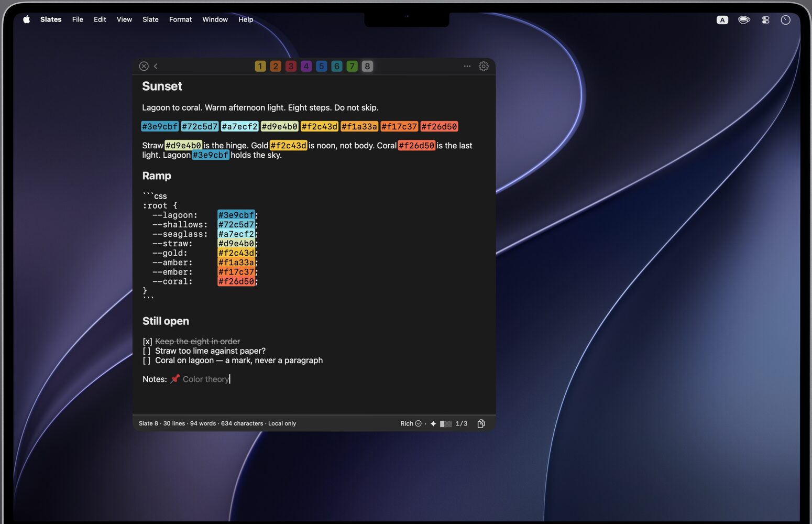Click the #f26d50 chip after the word Coral
This screenshot has height=524, width=812.
416,145
